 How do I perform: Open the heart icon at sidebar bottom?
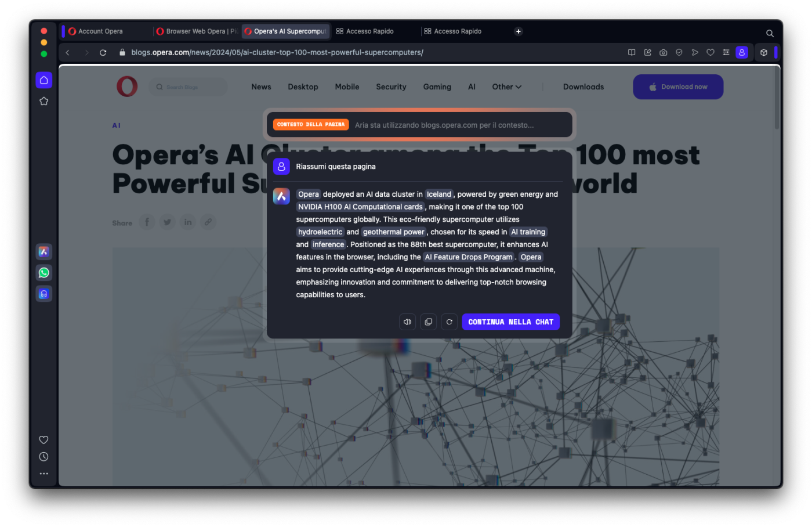point(43,440)
